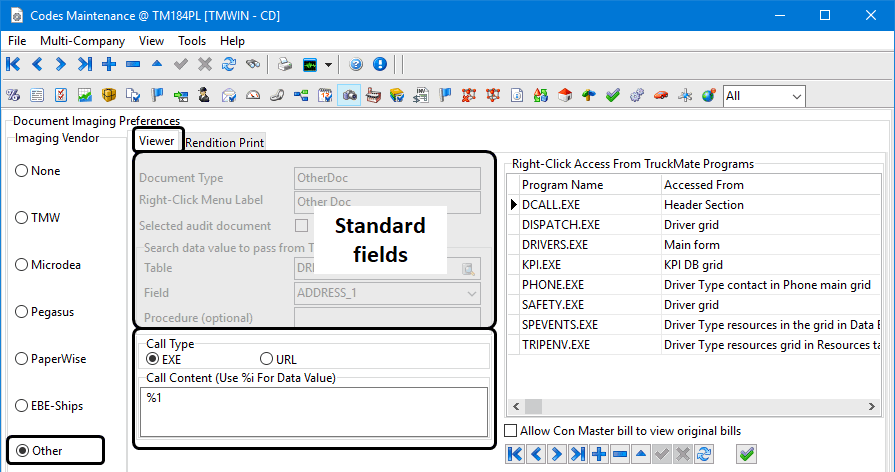Click the percent sign icon in the second toolbar
This screenshot has height=472, width=895.
pyautogui.click(x=13, y=96)
